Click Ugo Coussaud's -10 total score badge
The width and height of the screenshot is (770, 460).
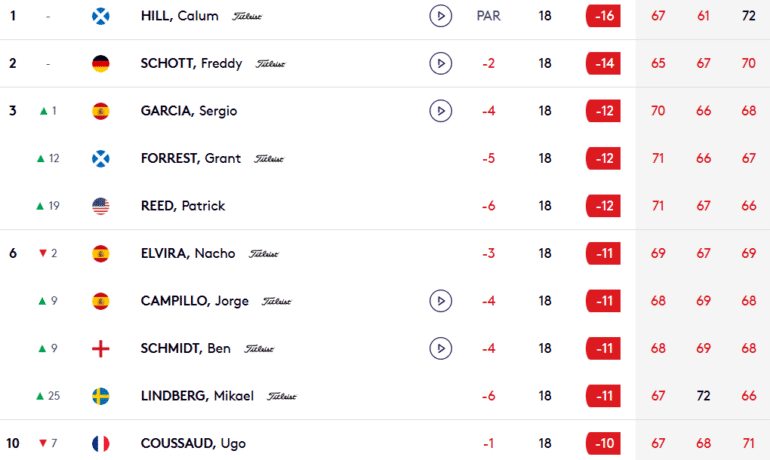tap(603, 443)
